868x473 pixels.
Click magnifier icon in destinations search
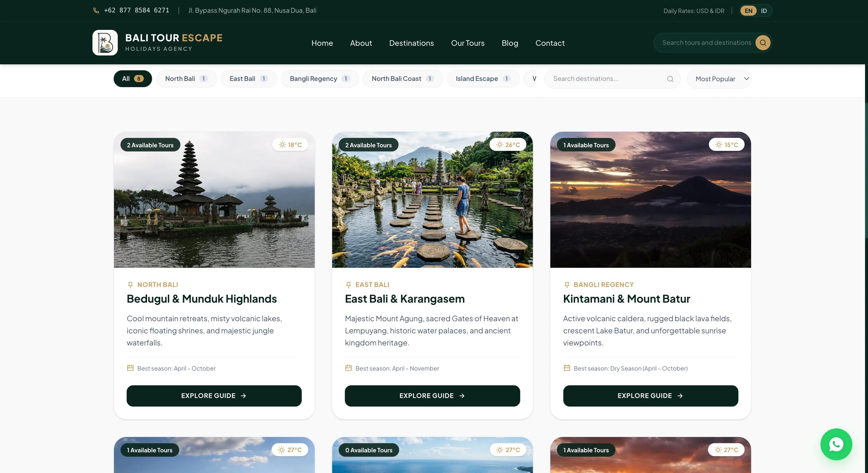(670, 79)
